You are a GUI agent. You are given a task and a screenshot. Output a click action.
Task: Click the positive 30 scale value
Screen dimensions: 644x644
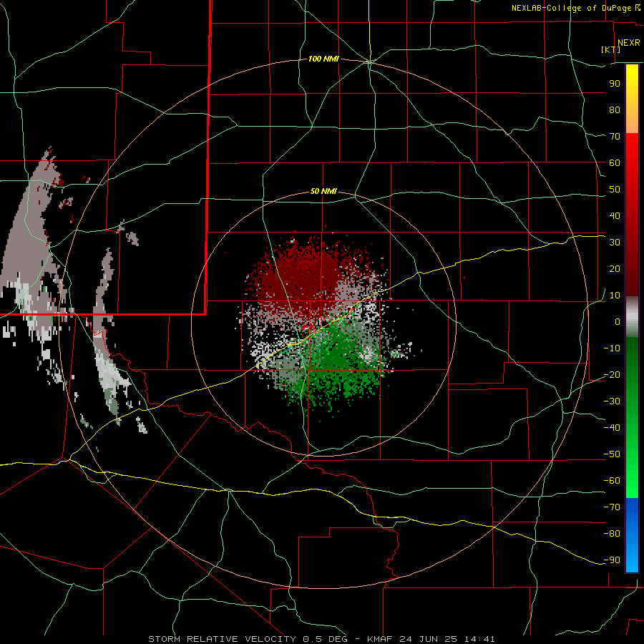click(x=615, y=243)
